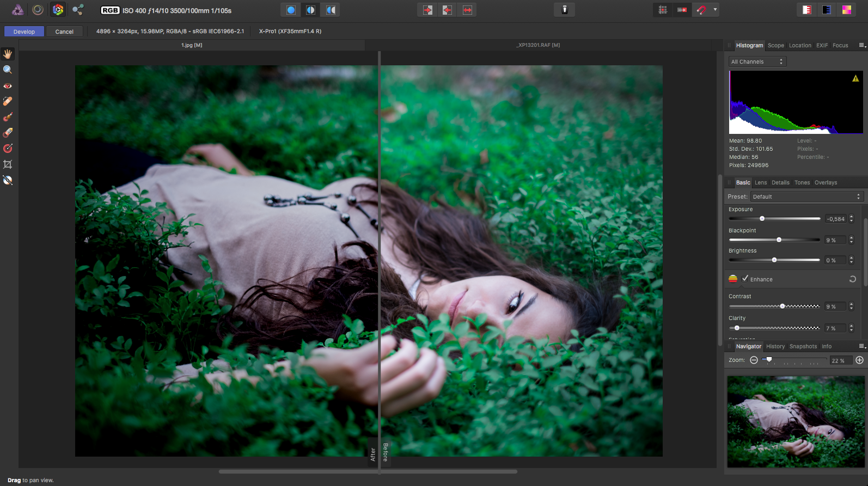Open the Overlays tab
This screenshot has width=868, height=486.
point(826,183)
